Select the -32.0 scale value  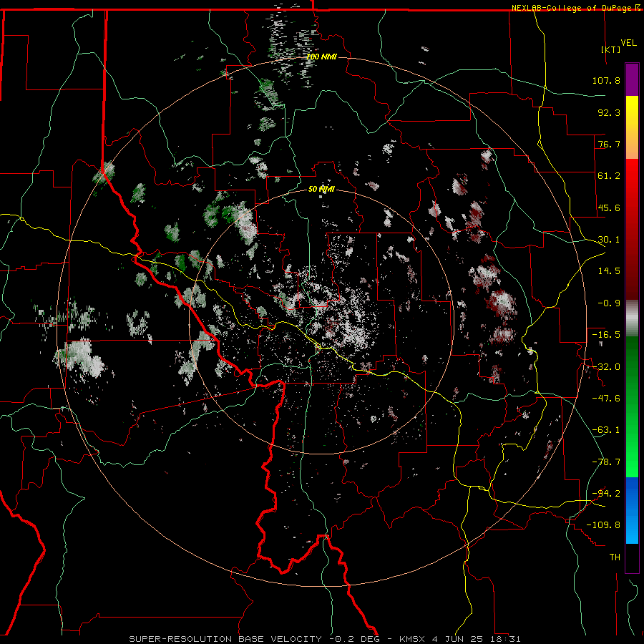(x=606, y=367)
